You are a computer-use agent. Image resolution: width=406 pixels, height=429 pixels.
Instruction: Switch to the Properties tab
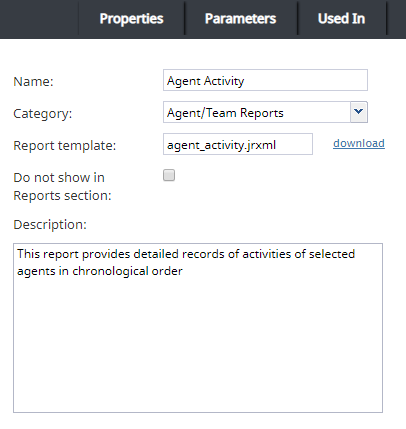tap(131, 19)
